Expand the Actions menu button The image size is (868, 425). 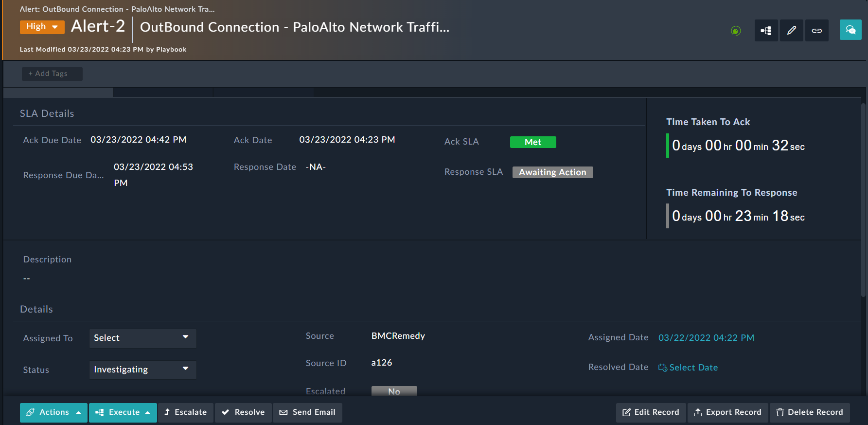[53, 412]
